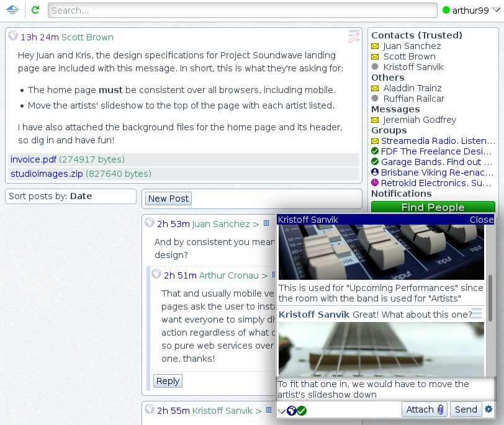Open the Sort posts by Date dropdown
This screenshot has height=425, width=504.
click(x=70, y=196)
